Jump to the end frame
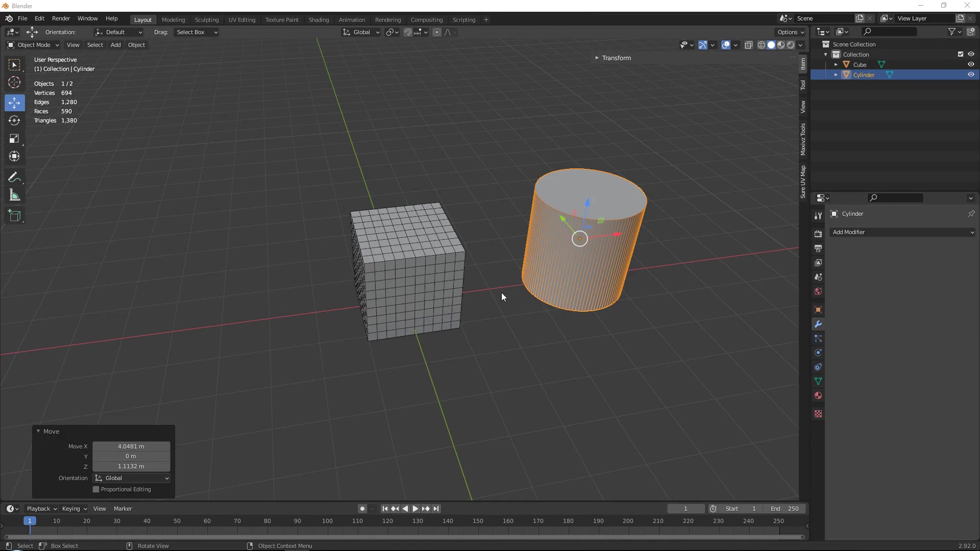The image size is (980, 551). pyautogui.click(x=436, y=509)
